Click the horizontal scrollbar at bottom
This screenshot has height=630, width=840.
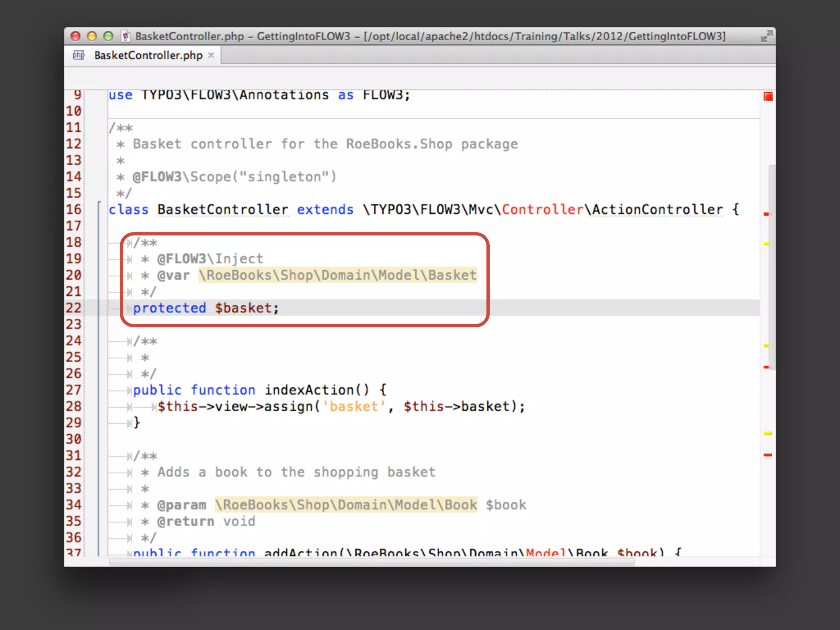coord(371,562)
